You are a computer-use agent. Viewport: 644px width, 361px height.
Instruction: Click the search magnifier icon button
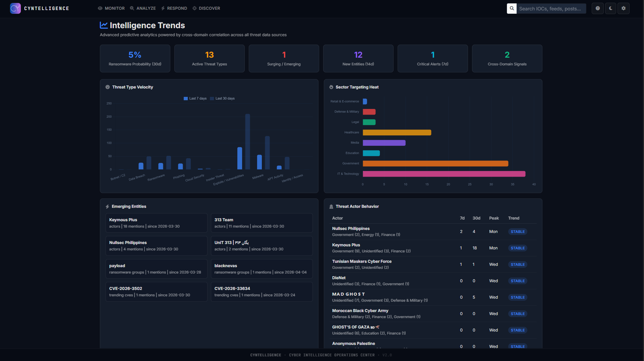(x=512, y=8)
